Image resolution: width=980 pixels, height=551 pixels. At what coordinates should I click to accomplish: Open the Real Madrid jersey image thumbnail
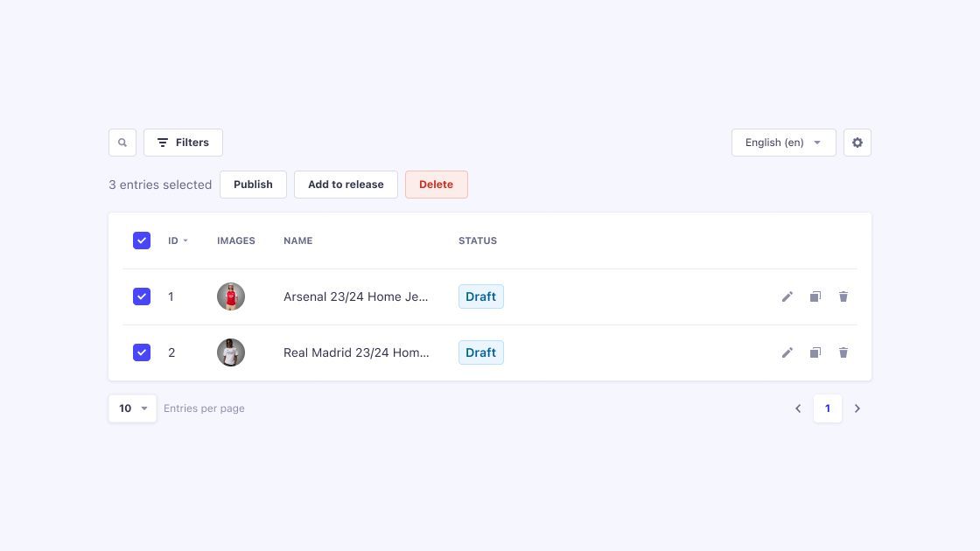(x=231, y=352)
